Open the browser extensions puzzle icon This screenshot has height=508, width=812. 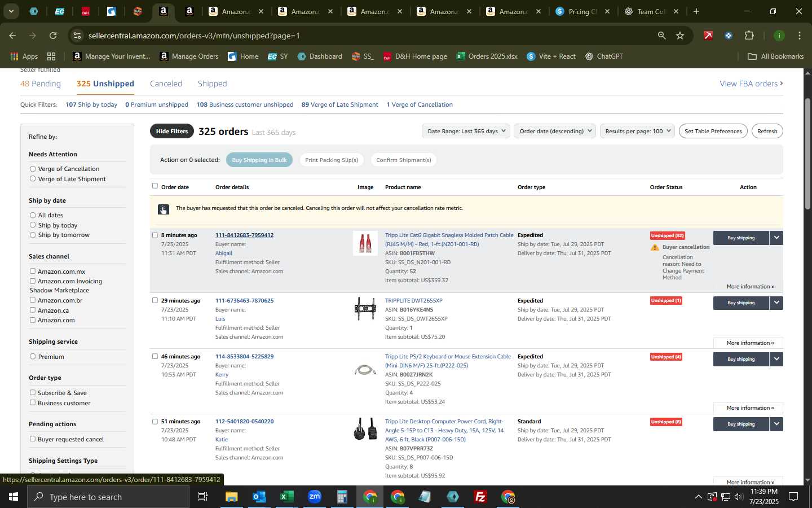click(x=749, y=36)
